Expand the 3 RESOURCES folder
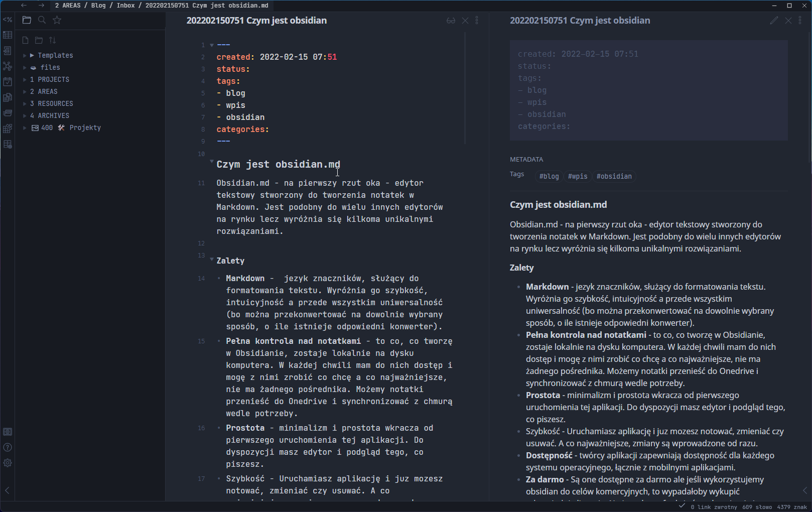 coord(25,103)
